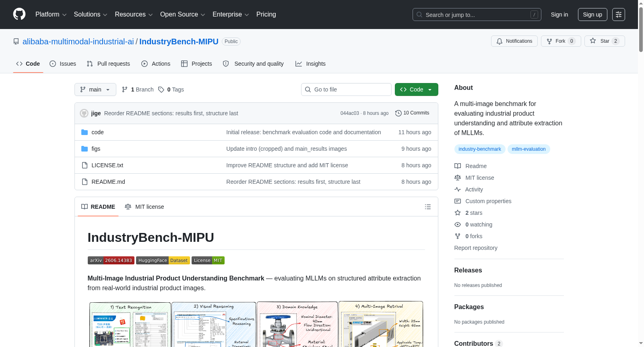Viewport: 644px width, 347px height.
Task: Open the README intro figure image
Action: coord(256,324)
